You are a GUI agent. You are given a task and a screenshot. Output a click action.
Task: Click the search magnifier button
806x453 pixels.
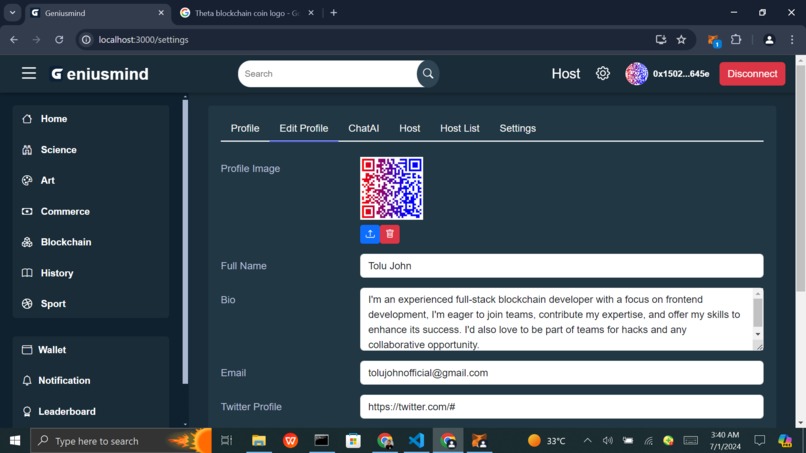(428, 74)
